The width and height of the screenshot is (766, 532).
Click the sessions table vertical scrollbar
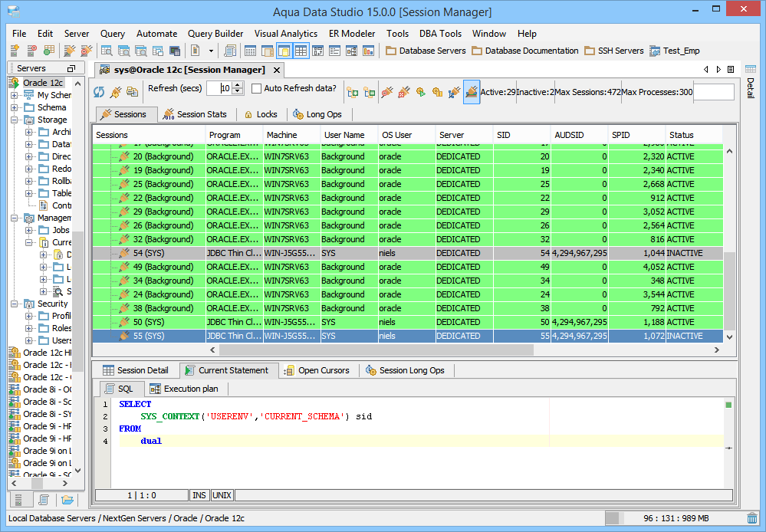click(x=729, y=291)
